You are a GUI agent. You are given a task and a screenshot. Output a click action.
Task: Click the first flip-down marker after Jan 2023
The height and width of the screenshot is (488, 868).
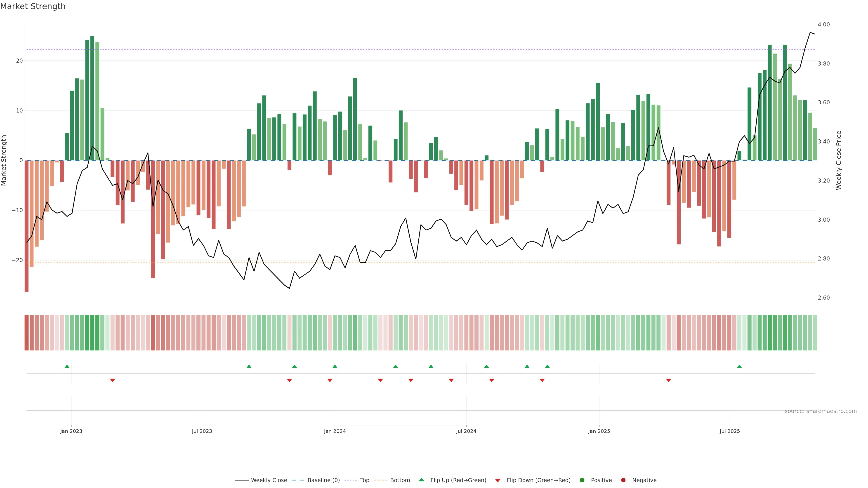[113, 380]
